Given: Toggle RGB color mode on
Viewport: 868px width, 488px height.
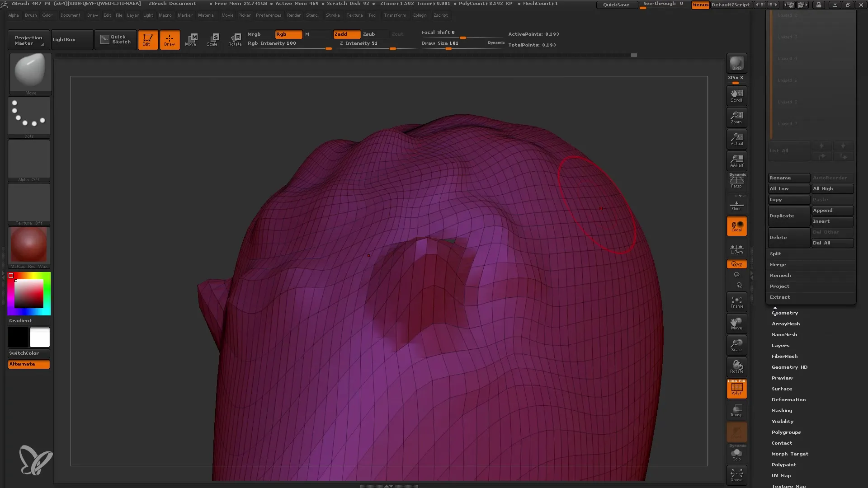Looking at the screenshot, I should [285, 34].
